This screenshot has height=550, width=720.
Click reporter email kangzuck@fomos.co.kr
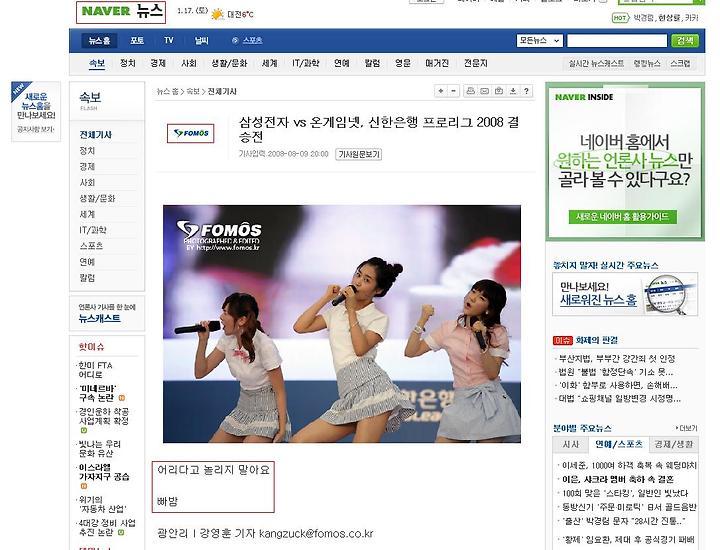click(316, 533)
